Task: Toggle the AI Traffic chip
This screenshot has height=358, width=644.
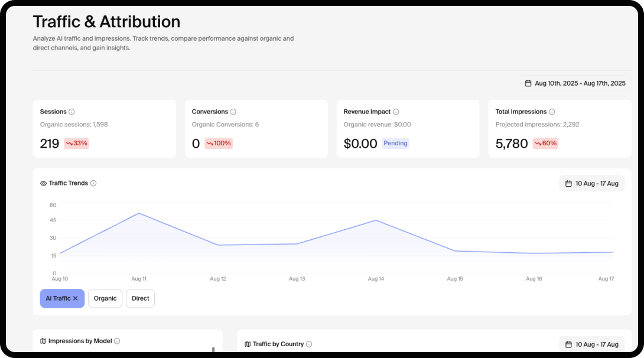Action: click(x=58, y=298)
